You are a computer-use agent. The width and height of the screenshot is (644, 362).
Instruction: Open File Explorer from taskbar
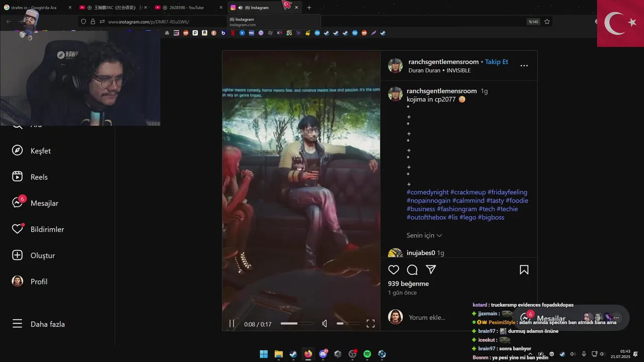tap(278, 354)
